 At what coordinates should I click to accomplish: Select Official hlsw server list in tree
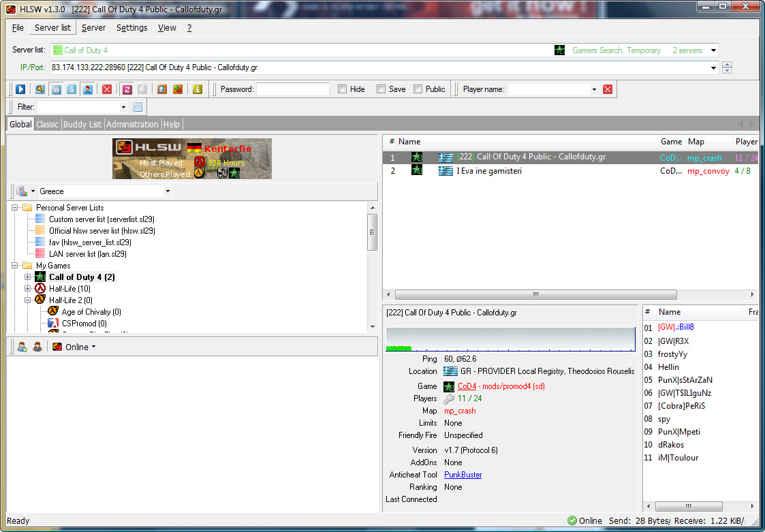(102, 231)
